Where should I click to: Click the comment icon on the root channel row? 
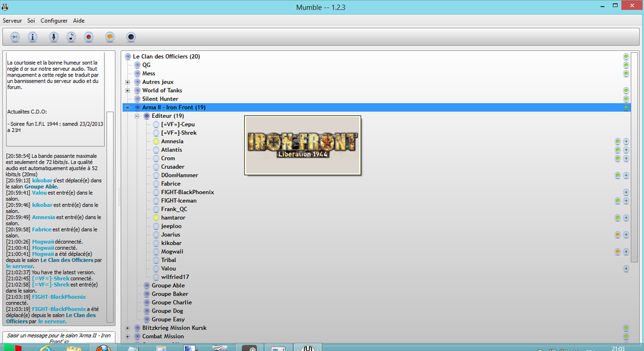pos(626,56)
